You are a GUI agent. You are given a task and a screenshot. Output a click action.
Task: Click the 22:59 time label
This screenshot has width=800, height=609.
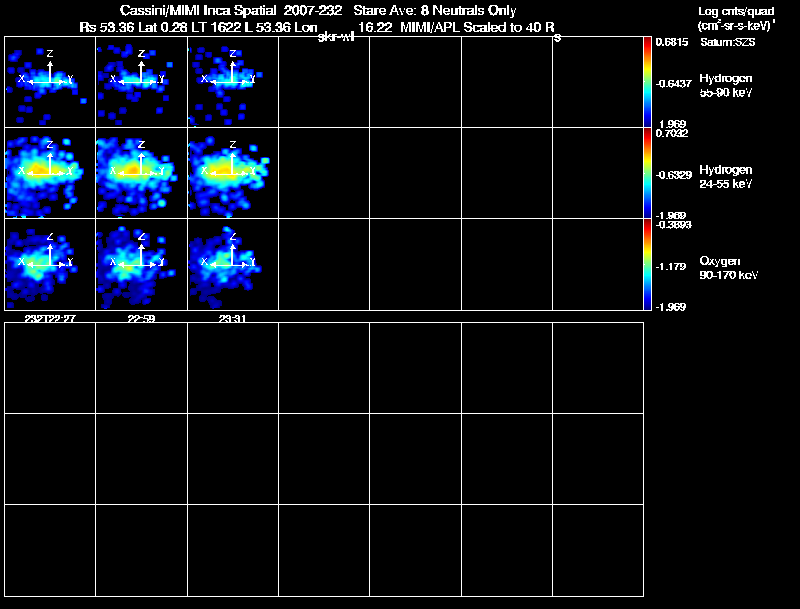tap(141, 318)
